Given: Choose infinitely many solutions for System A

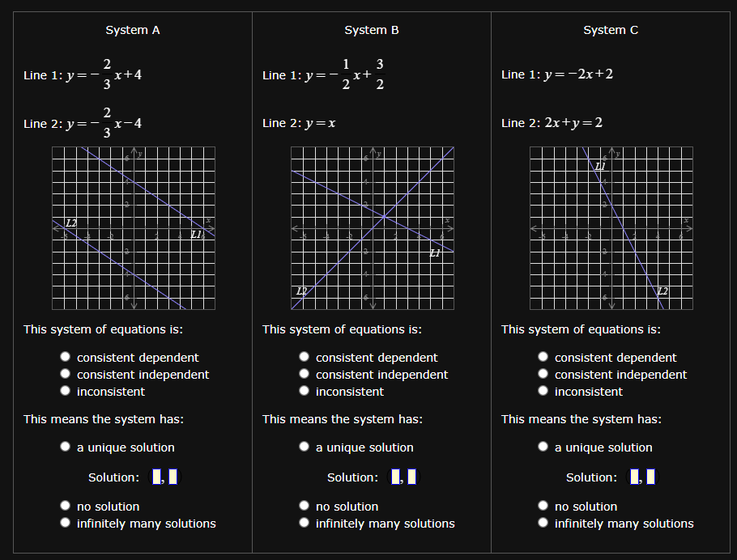Looking at the screenshot, I should tap(65, 522).
